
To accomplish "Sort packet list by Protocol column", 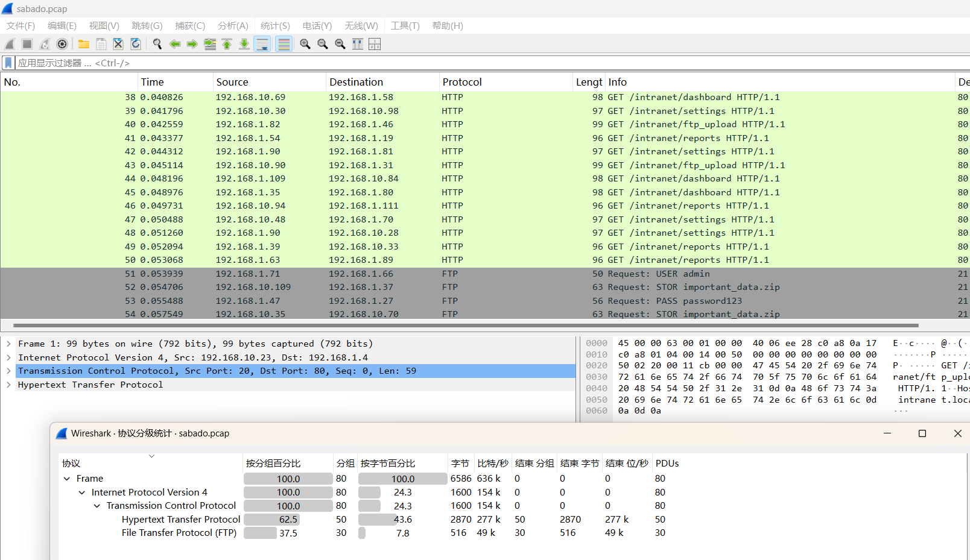I will (506, 82).
